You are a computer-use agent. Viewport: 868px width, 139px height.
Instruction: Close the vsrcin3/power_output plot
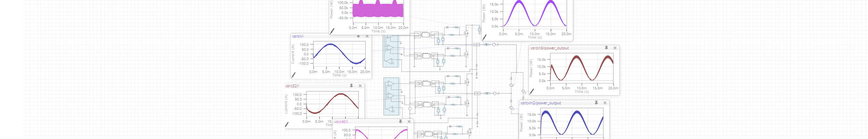click(615, 48)
